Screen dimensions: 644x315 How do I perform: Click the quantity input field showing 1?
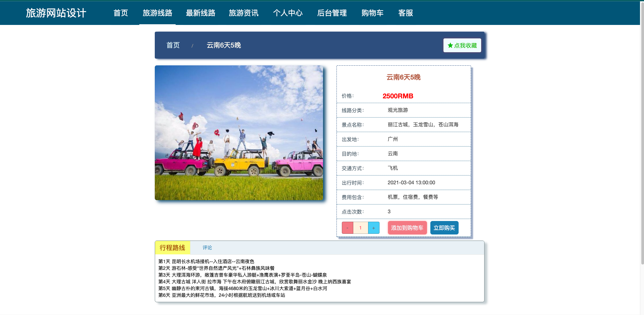(x=361, y=228)
